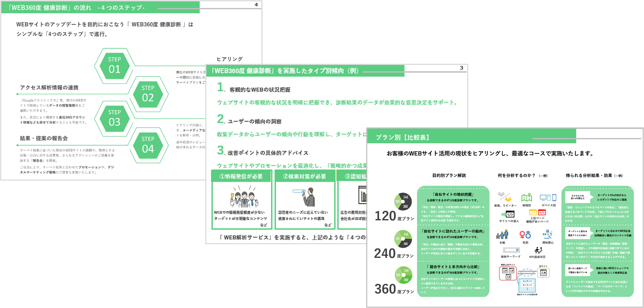The height and width of the screenshot is (308, 644).
Task: Click the コンテンツ キーワード blue box
Action: point(527,285)
